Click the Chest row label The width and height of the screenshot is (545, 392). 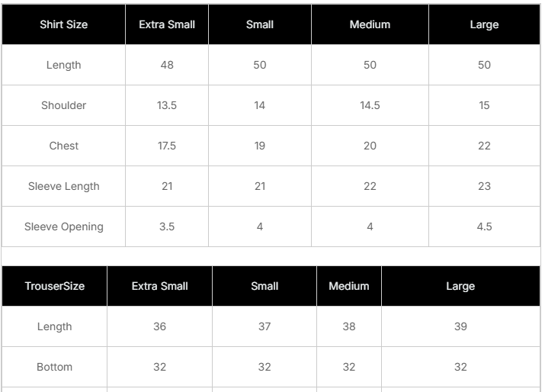[63, 146]
